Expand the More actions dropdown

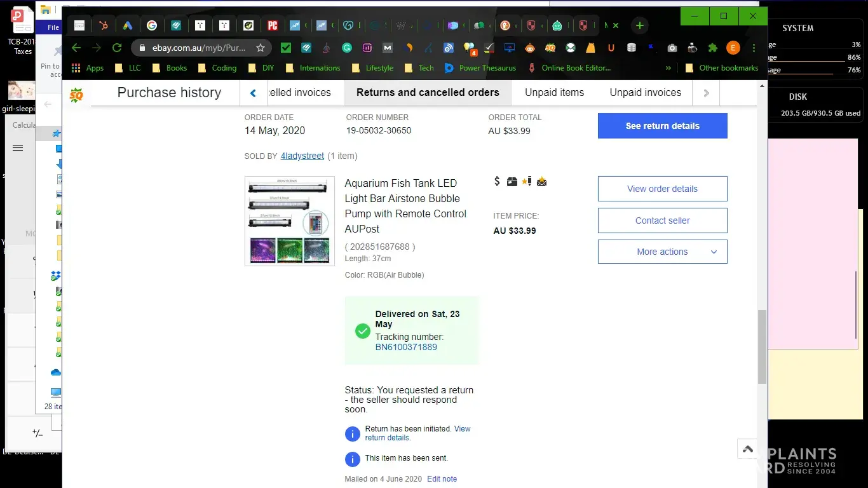click(x=662, y=252)
